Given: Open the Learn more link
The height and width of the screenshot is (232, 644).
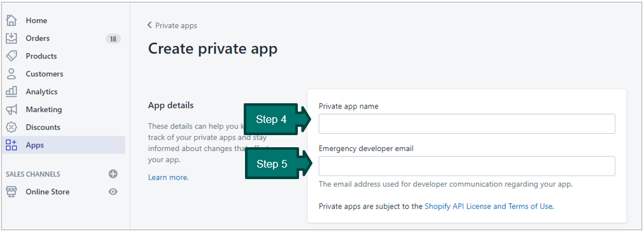Looking at the screenshot, I should pos(169,178).
